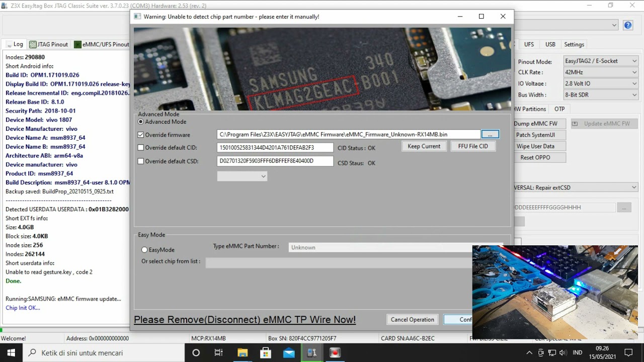Screen dimensions: 644x362
Task: Click the taskbar search box
Action: (103, 353)
